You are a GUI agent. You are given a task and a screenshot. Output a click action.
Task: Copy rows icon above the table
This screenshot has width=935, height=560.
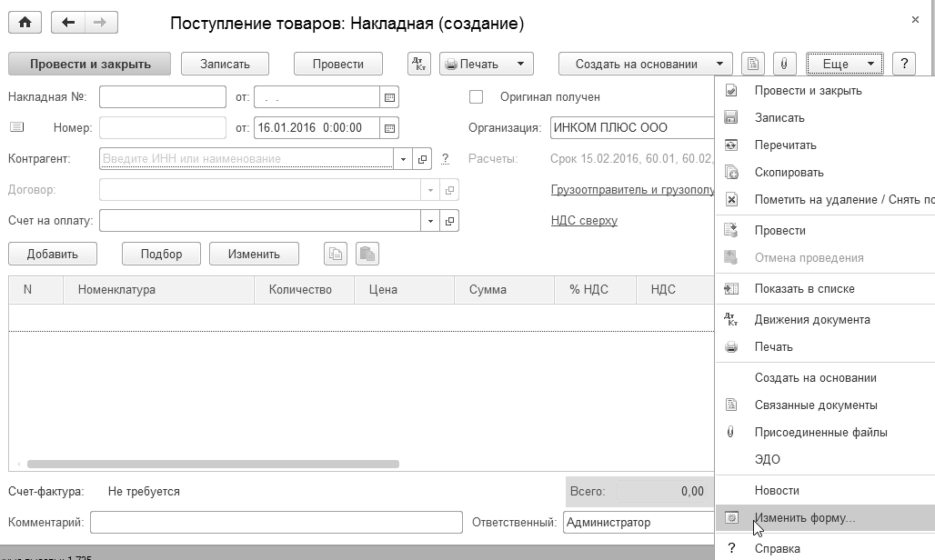pos(336,254)
